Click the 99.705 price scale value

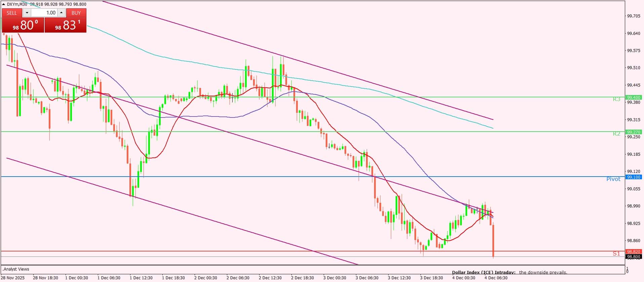[x=633, y=16]
